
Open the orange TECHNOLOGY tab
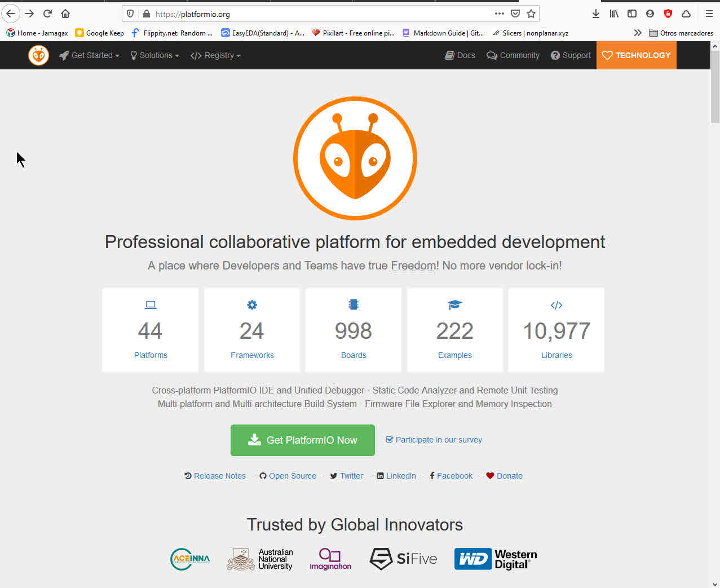[637, 55]
